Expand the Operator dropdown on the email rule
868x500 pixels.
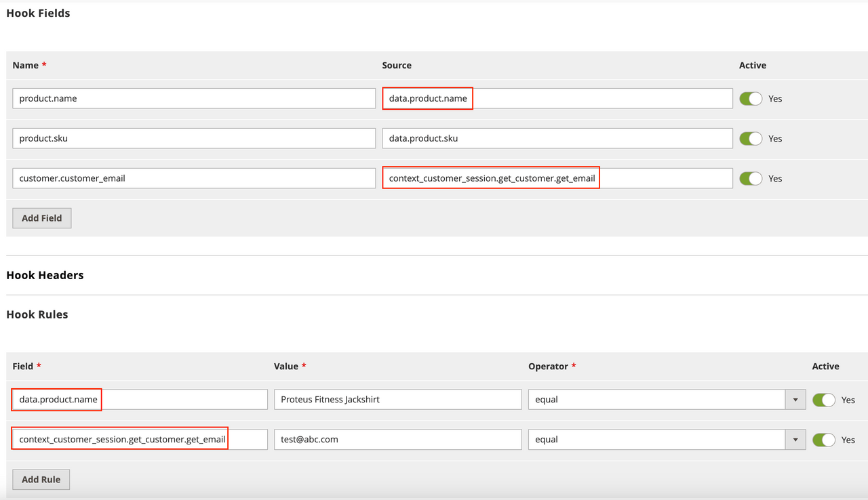[x=795, y=439]
